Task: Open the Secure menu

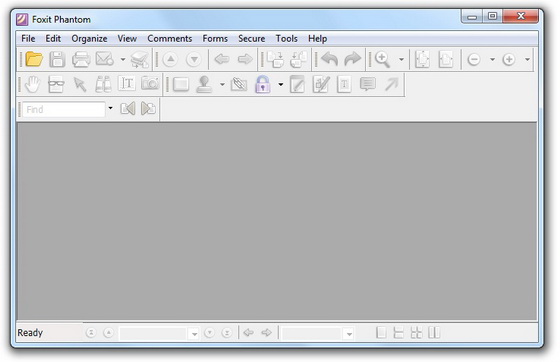Action: 251,39
